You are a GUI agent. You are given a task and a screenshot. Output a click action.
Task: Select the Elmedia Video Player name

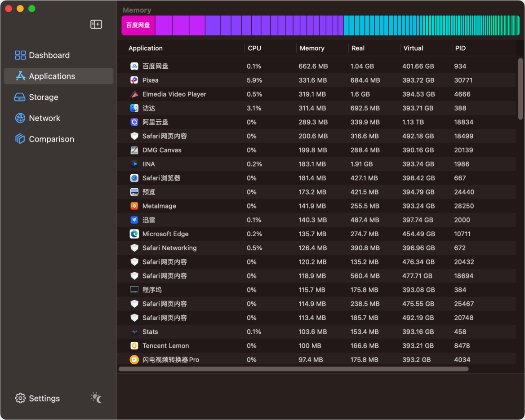tap(174, 94)
